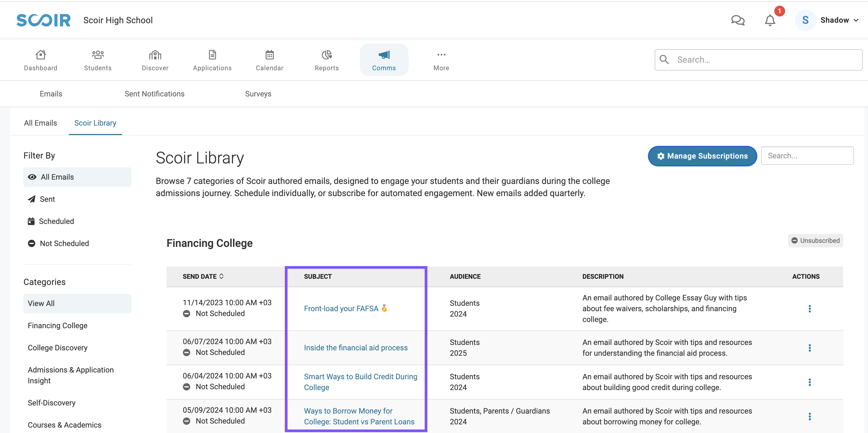Viewport: 868px width, 433px height.
Task: Sort by the Send Date column arrows
Action: 221,276
